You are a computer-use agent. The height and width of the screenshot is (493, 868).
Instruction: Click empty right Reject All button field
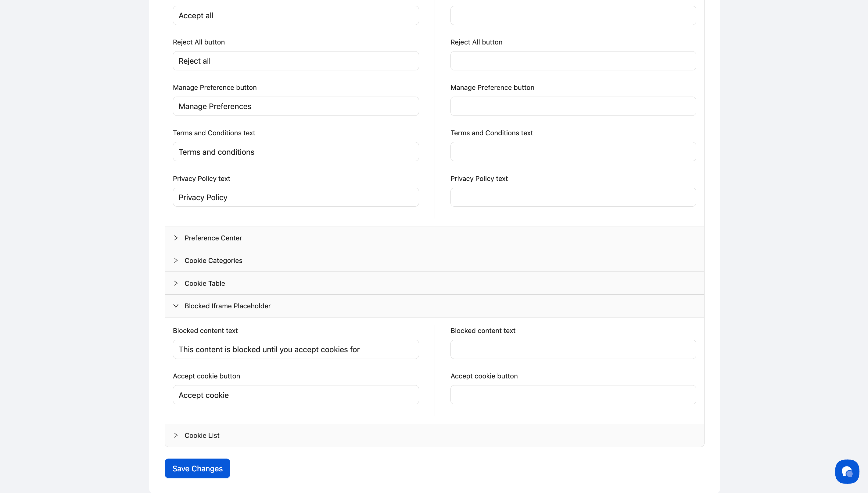point(573,61)
